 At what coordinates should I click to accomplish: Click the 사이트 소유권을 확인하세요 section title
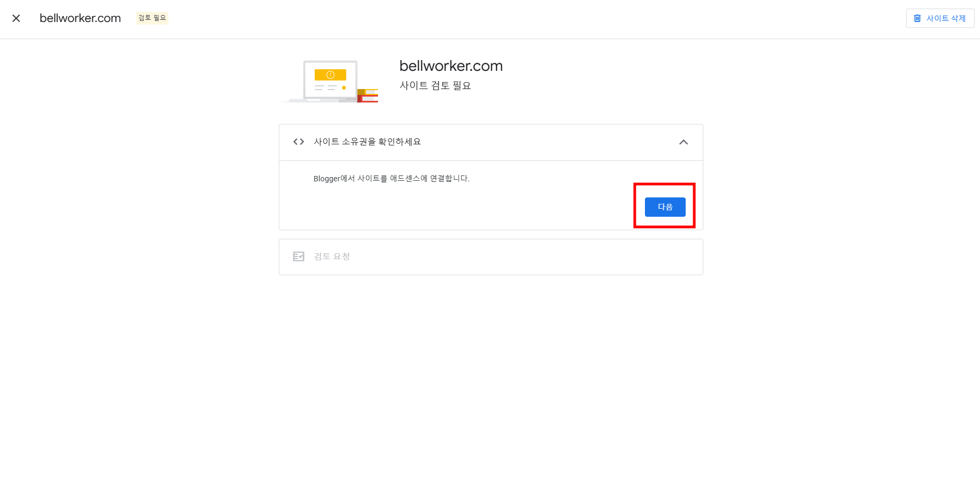coord(367,142)
